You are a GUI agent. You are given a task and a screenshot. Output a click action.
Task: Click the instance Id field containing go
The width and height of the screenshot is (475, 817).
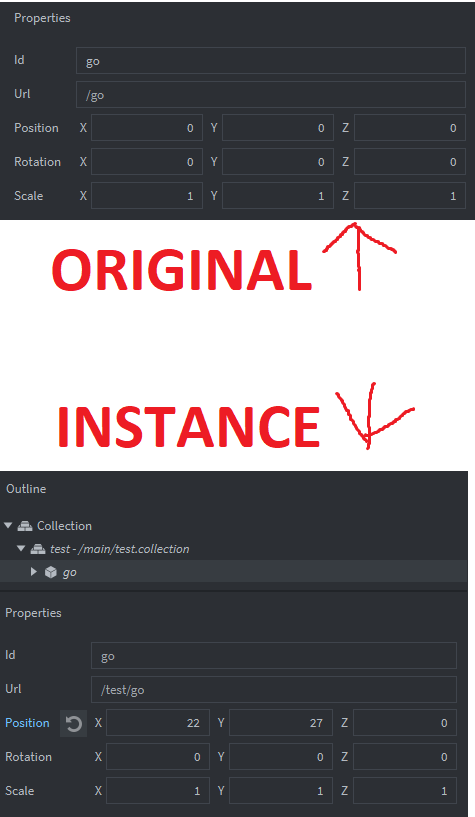tap(274, 655)
